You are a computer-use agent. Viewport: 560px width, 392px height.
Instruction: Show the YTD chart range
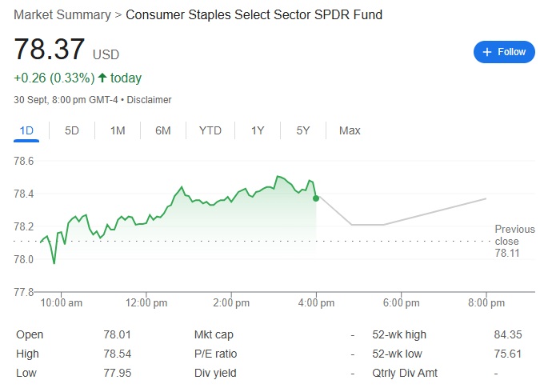pos(210,130)
